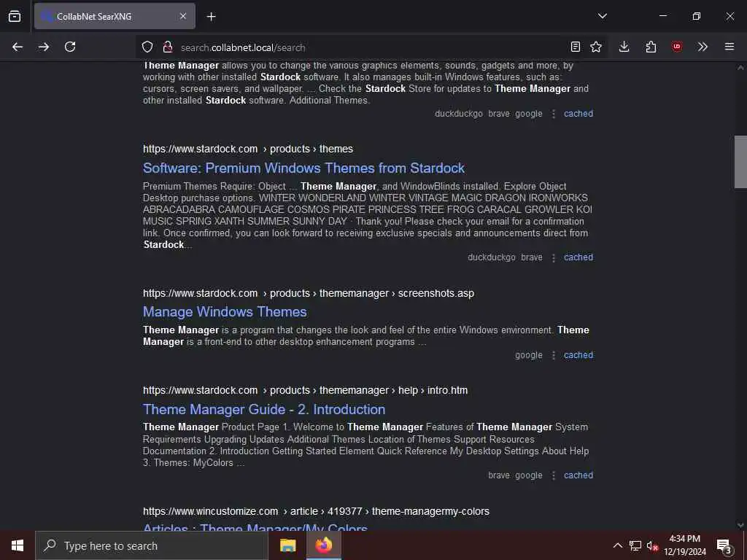Click the taskbar search box
The height and width of the screenshot is (560, 747).
pyautogui.click(x=152, y=545)
